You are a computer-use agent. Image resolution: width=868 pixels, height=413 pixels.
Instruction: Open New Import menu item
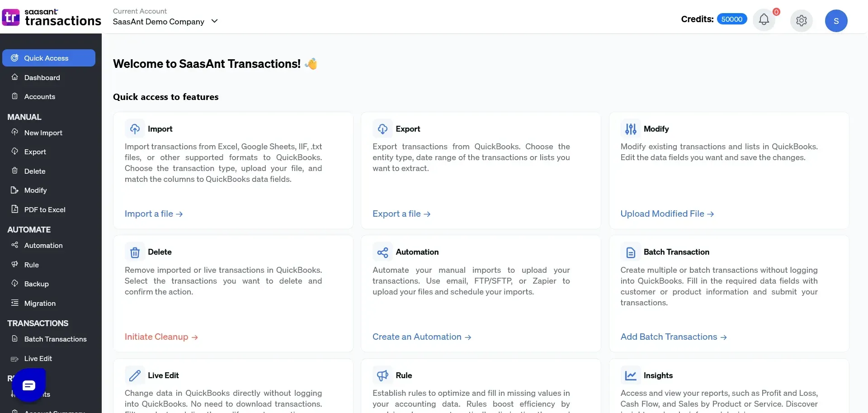[43, 133]
